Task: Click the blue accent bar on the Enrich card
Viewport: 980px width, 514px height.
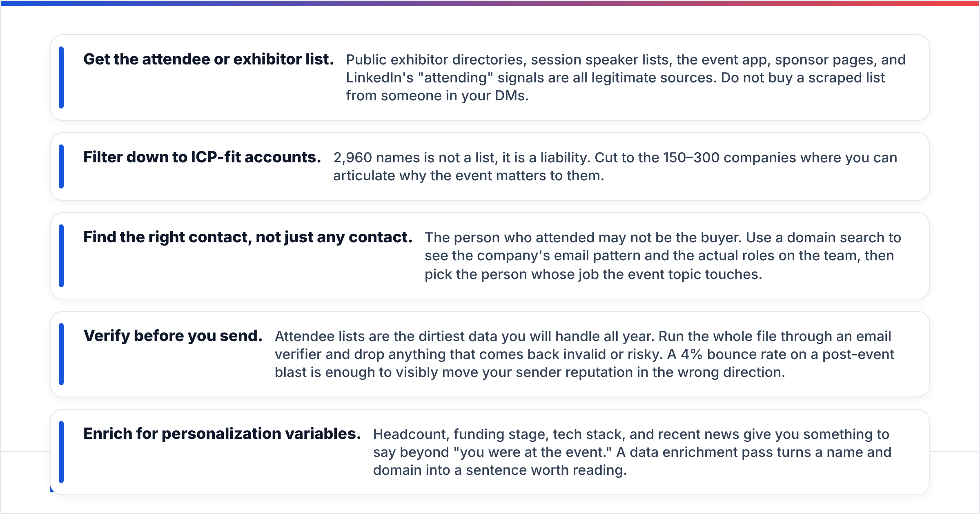Action: pos(61,452)
